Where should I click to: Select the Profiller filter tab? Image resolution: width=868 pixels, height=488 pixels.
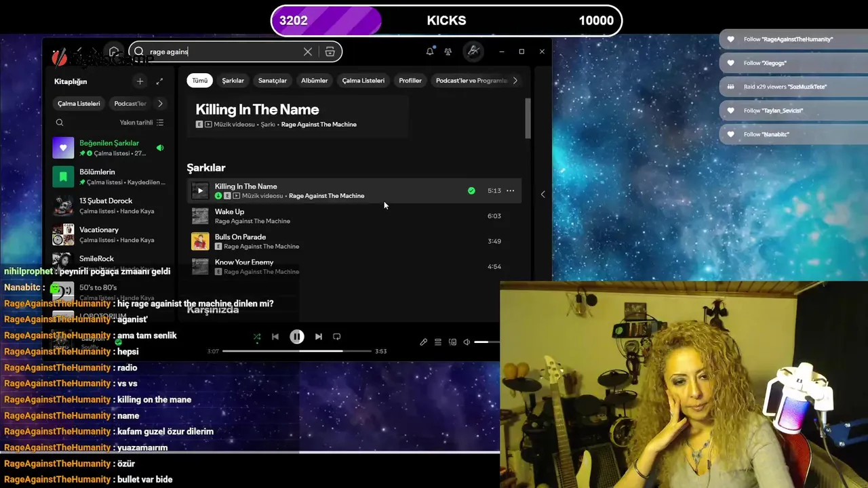410,81
